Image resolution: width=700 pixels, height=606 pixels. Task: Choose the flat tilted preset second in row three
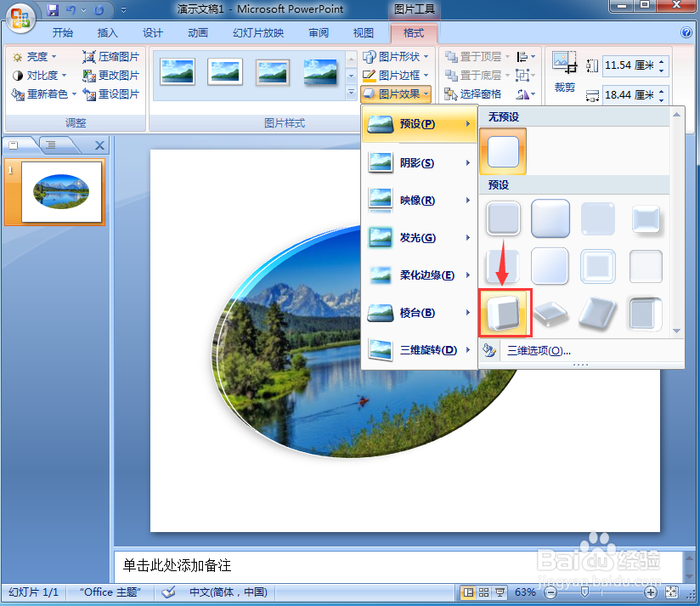pos(550,314)
